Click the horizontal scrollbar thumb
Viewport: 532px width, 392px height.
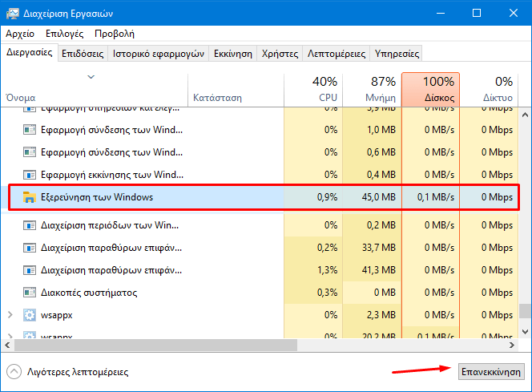155,346
